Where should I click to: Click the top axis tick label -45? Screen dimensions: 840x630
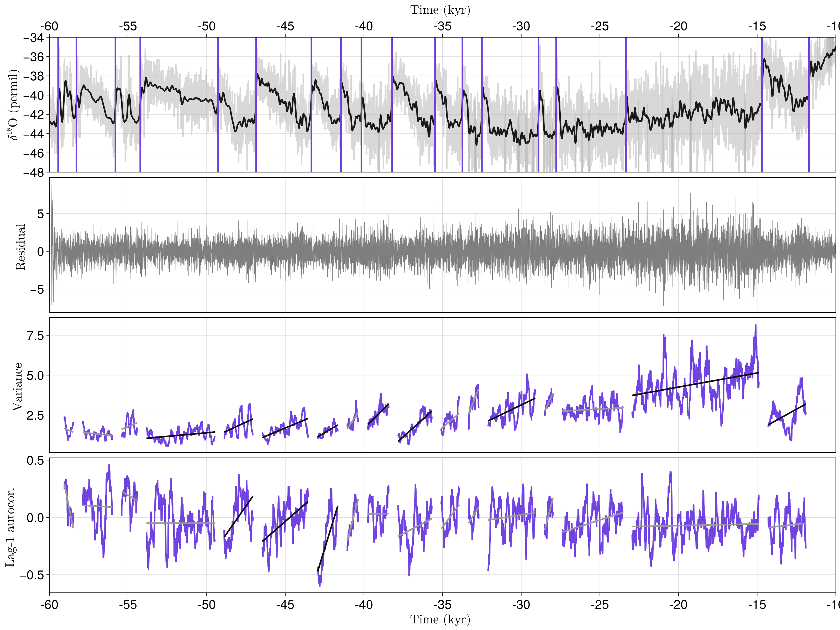click(x=285, y=26)
